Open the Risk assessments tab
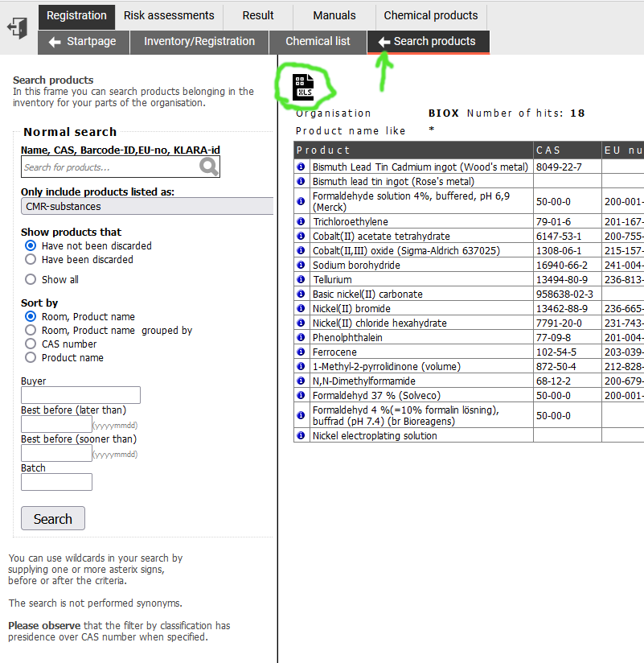Image resolution: width=644 pixels, height=663 pixels. [169, 17]
